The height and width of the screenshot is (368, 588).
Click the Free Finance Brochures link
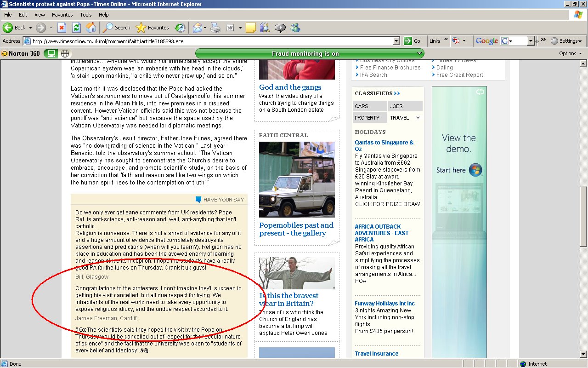[390, 68]
